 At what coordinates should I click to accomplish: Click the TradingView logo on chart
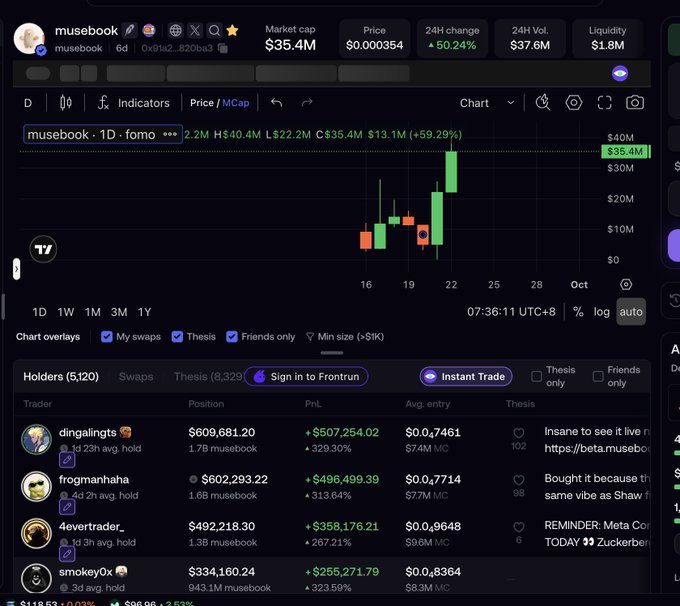pyautogui.click(x=43, y=249)
